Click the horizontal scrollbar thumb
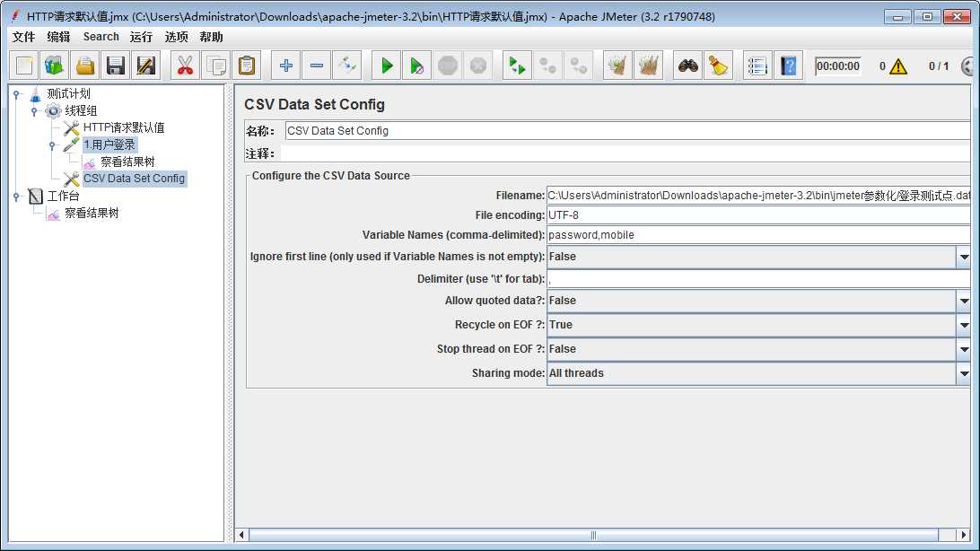The height and width of the screenshot is (551, 980). [x=593, y=536]
